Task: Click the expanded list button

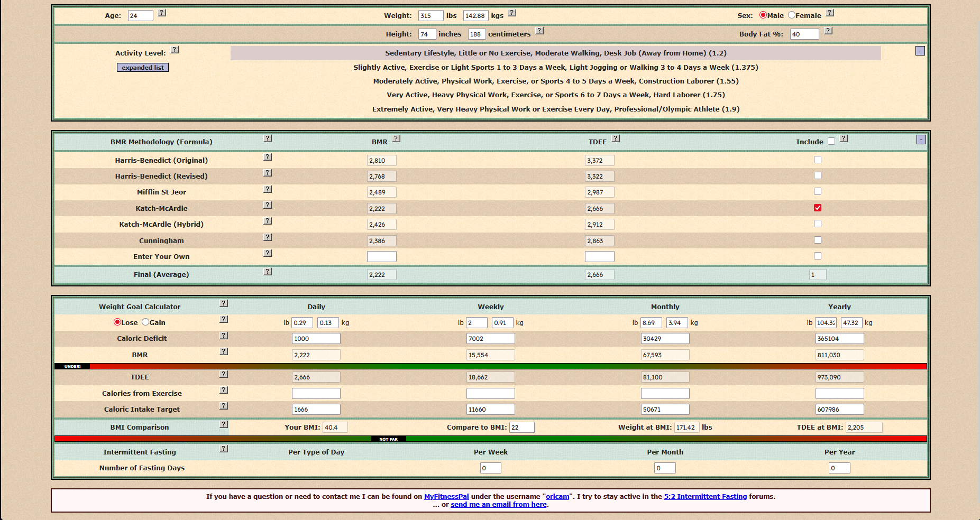Action: pos(143,67)
